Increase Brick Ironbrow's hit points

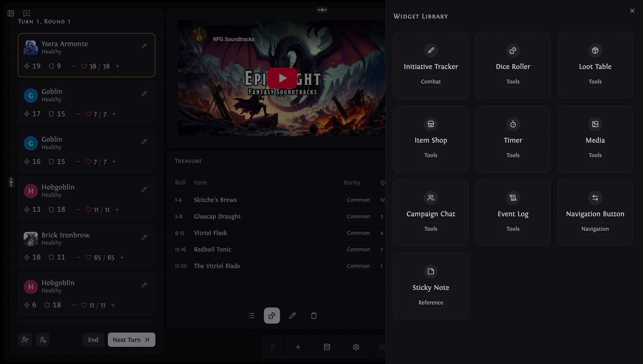[122, 257]
